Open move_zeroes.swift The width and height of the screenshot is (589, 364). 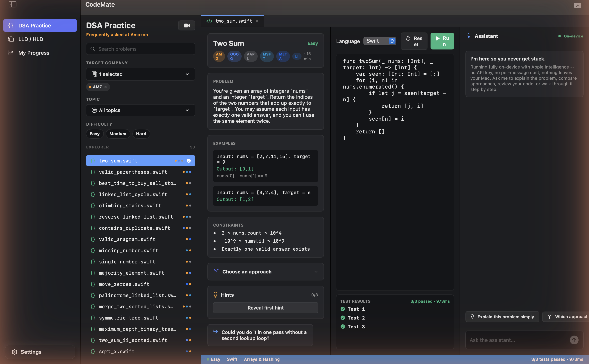(141, 284)
